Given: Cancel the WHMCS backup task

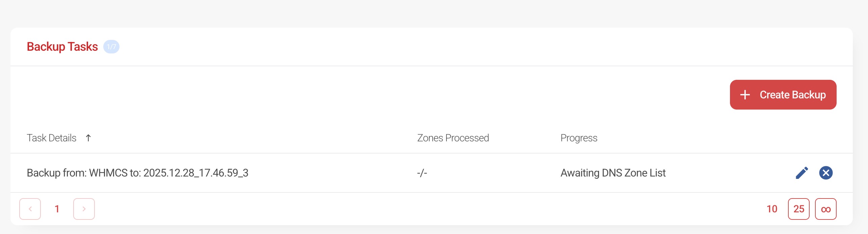Looking at the screenshot, I should [x=825, y=173].
